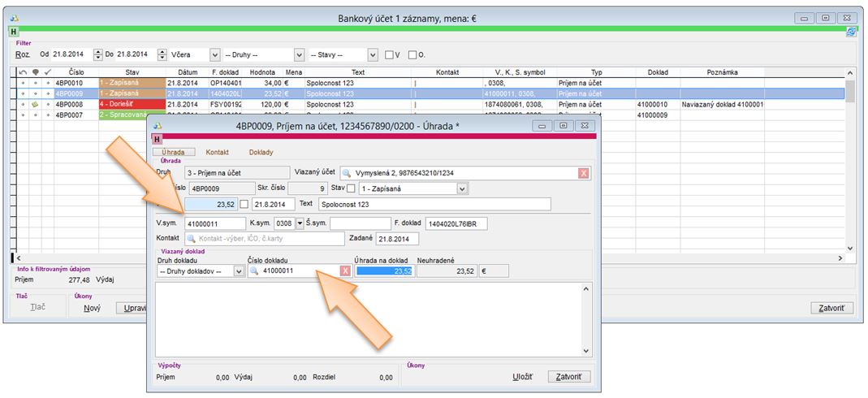Open the Včera date range dropdown
The height and width of the screenshot is (398, 868).
click(x=215, y=55)
